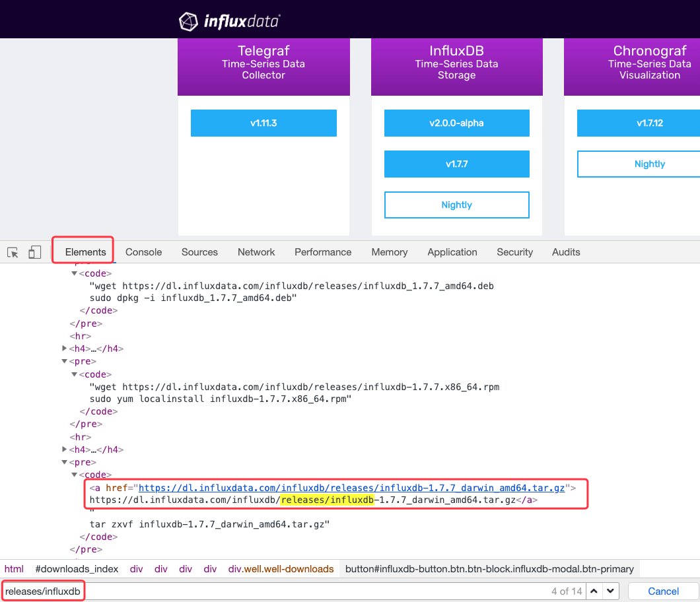Click the InfluxDB card heading
This screenshot has width=700, height=602.
[457, 51]
